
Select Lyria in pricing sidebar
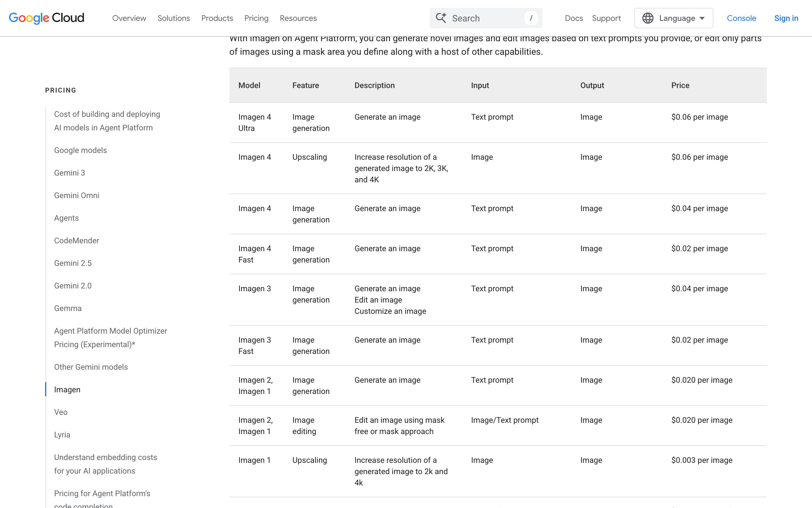[62, 435]
